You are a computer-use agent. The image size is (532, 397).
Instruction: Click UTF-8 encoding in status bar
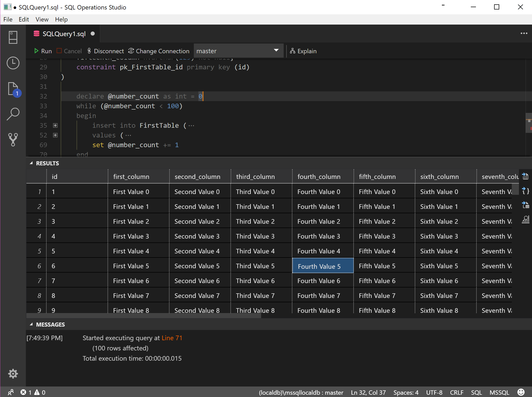tap(434, 392)
